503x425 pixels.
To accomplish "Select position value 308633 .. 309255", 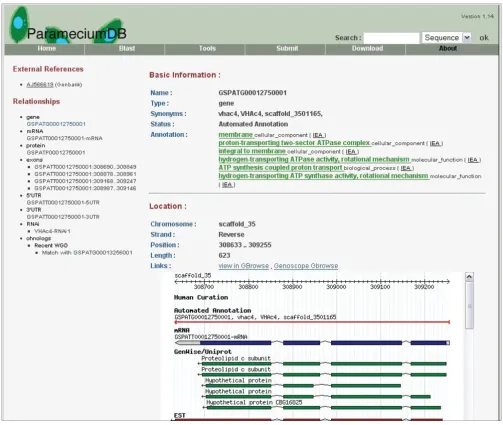I will pyautogui.click(x=245, y=245).
